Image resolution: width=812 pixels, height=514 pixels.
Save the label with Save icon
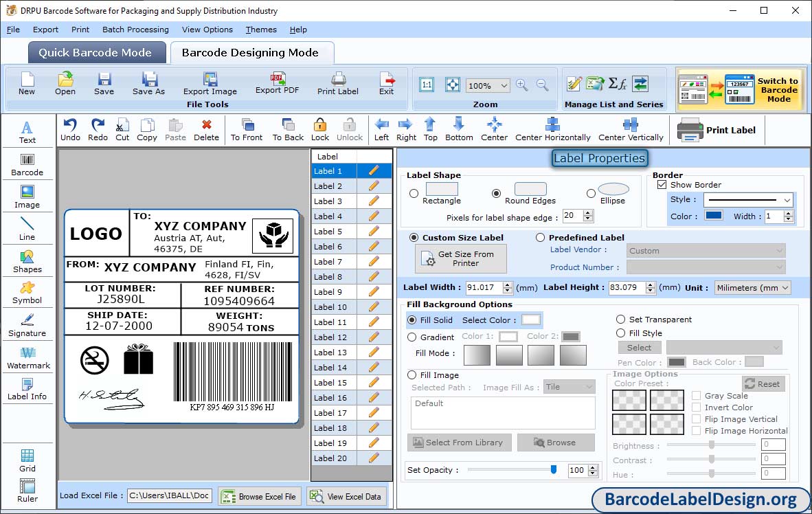(104, 84)
